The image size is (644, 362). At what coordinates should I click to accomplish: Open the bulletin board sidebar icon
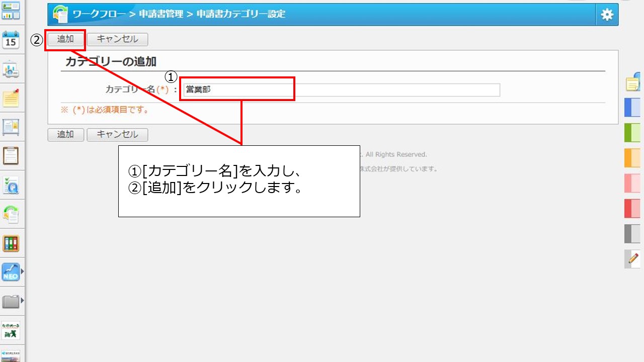coord(11,127)
